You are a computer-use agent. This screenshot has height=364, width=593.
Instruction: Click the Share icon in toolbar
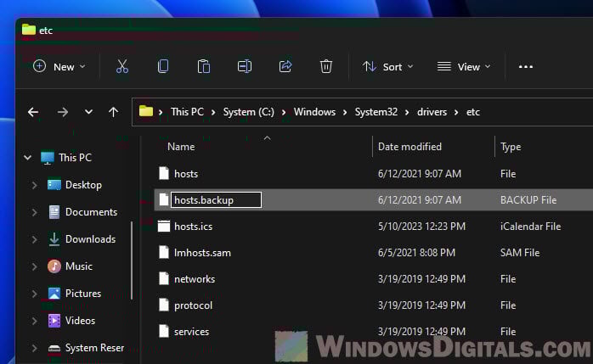point(285,66)
